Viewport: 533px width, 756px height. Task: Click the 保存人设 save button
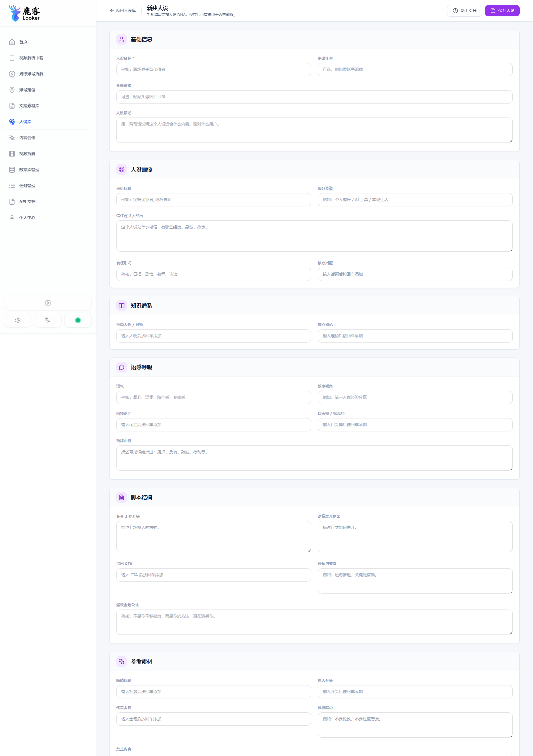[x=502, y=11]
